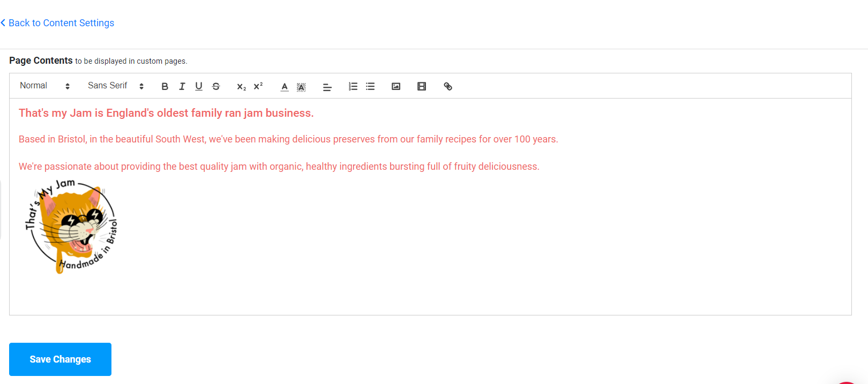Click paragraph starting 'Based in Bristol'
Image resolution: width=868 pixels, height=384 pixels.
click(x=288, y=139)
